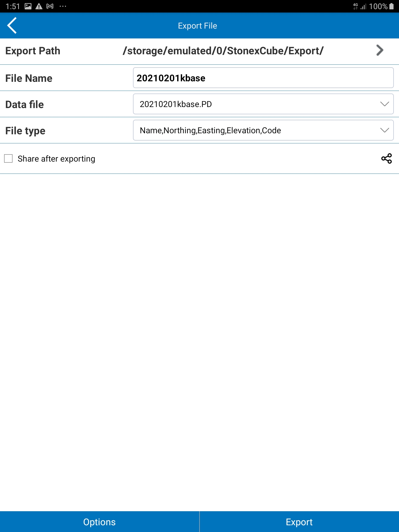The image size is (399, 532).
Task: Click the File Name text field
Action: 263,78
